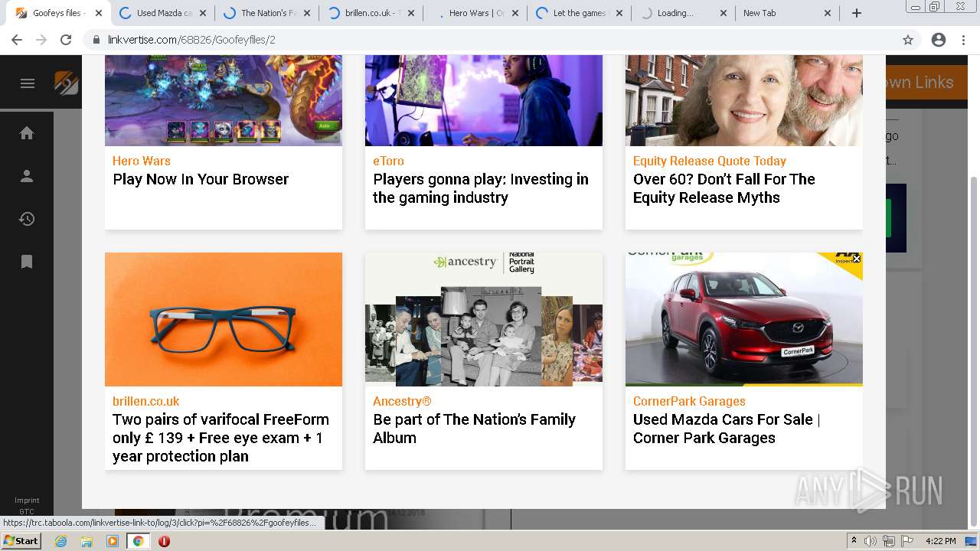Open the red Mazda car image
The image size is (980, 551).
[744, 319]
